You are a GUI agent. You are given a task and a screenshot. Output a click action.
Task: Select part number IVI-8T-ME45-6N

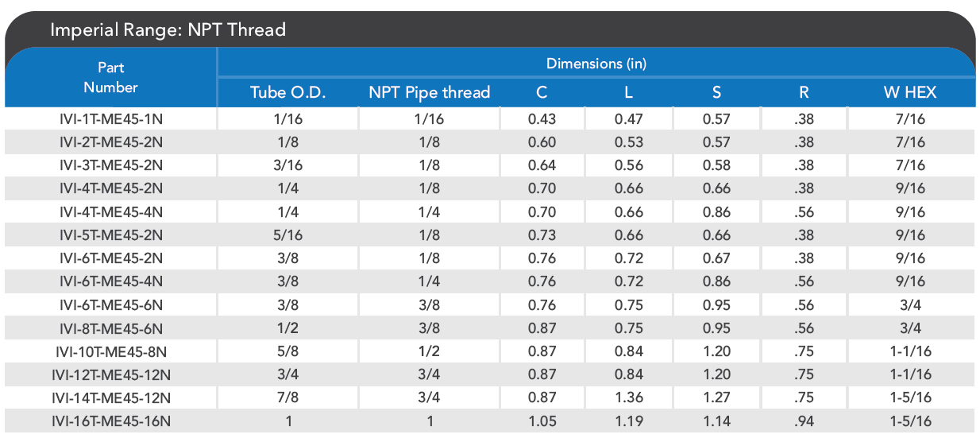click(x=111, y=328)
